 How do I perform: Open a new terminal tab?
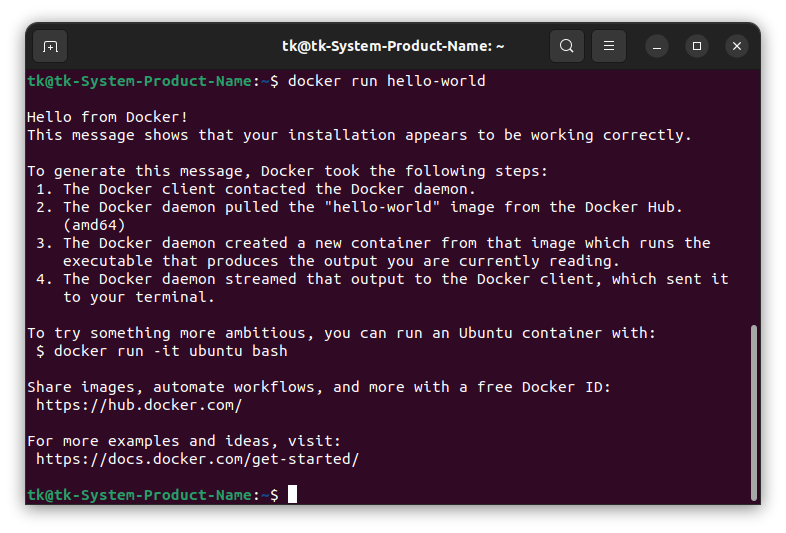[x=50, y=46]
